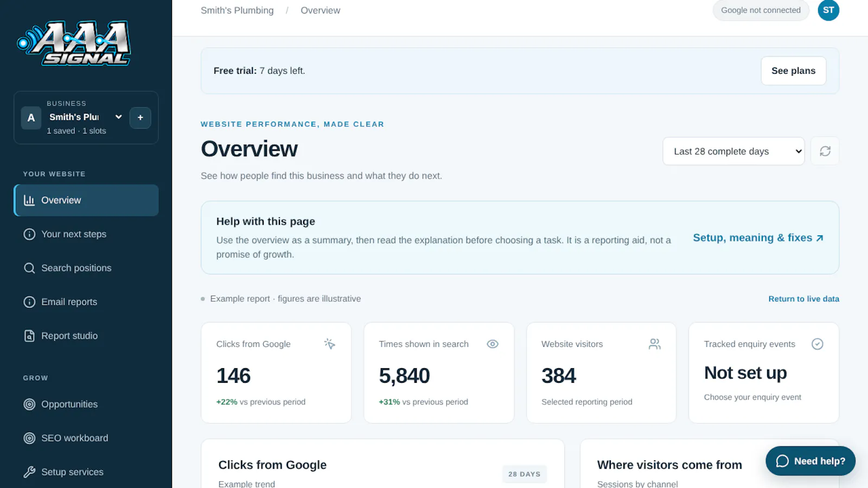Open the ST user avatar
The width and height of the screenshot is (868, 488).
coord(828,10)
